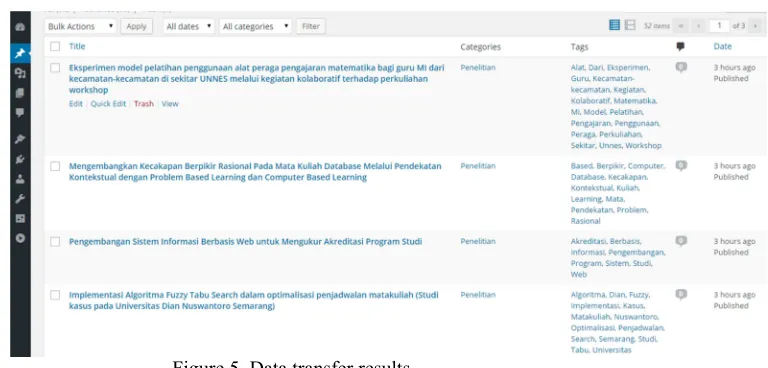Click the Rasional tag link
Image resolution: width=768 pixels, height=368 pixels.
585,221
